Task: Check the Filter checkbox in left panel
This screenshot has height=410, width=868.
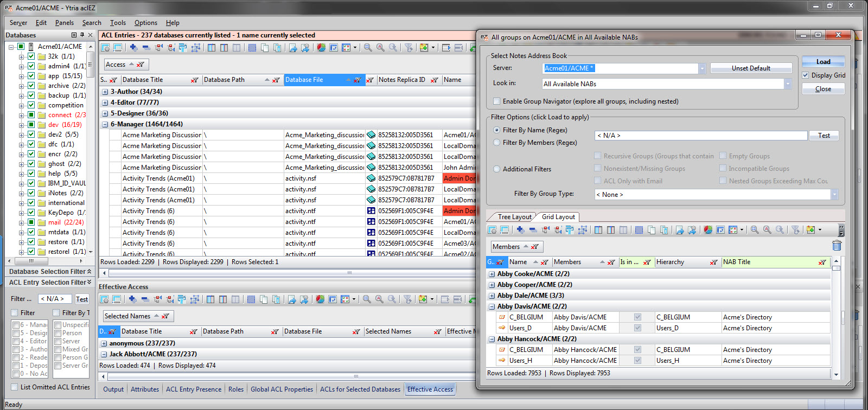Action: coord(15,313)
